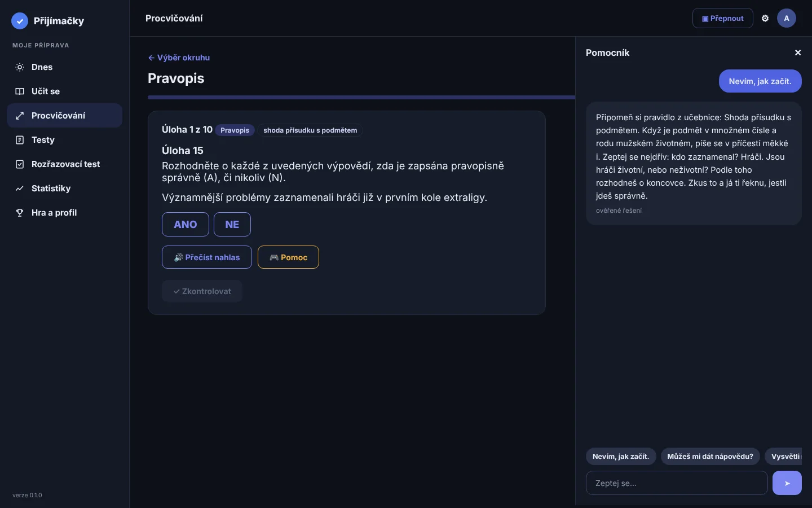Open Hra a profil page
This screenshot has width=812, height=508.
(x=64, y=213)
